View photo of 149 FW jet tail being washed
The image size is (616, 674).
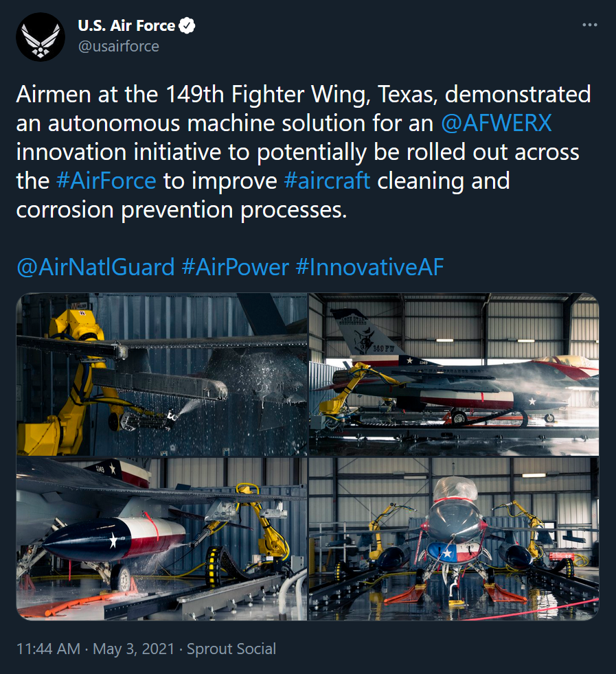(x=454, y=374)
